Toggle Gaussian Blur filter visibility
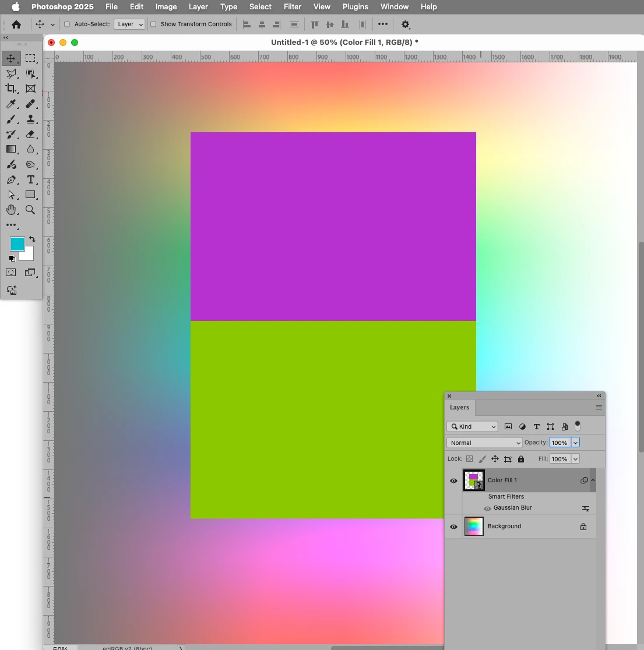644x650 pixels. [487, 508]
